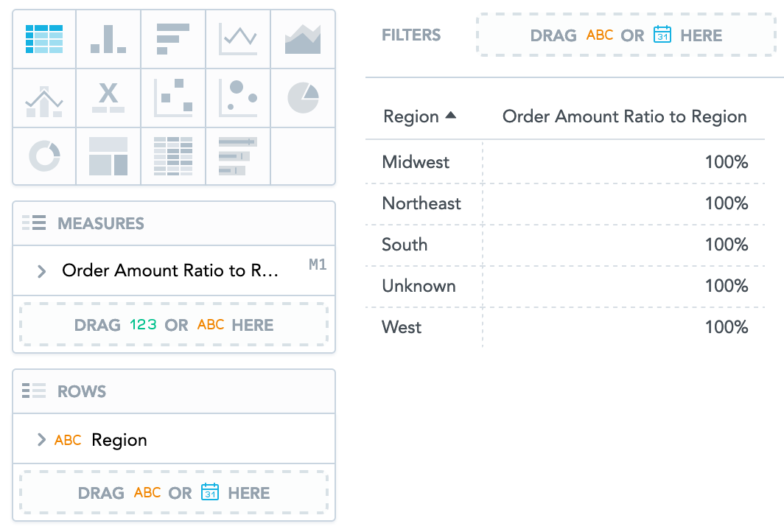Pick the Area chart visualization

coord(303,39)
